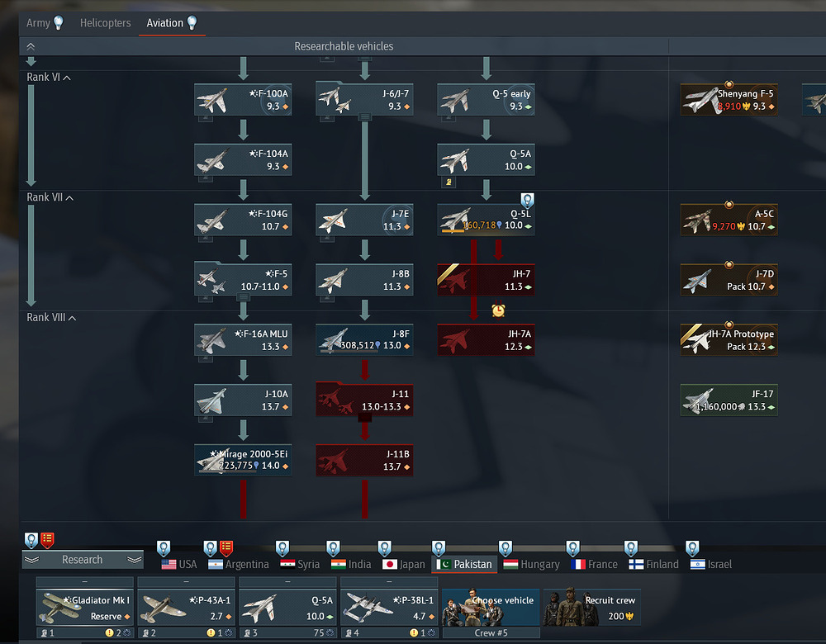The height and width of the screenshot is (644, 826).
Task: Collapse the Rank VII section
Action: tap(49, 198)
